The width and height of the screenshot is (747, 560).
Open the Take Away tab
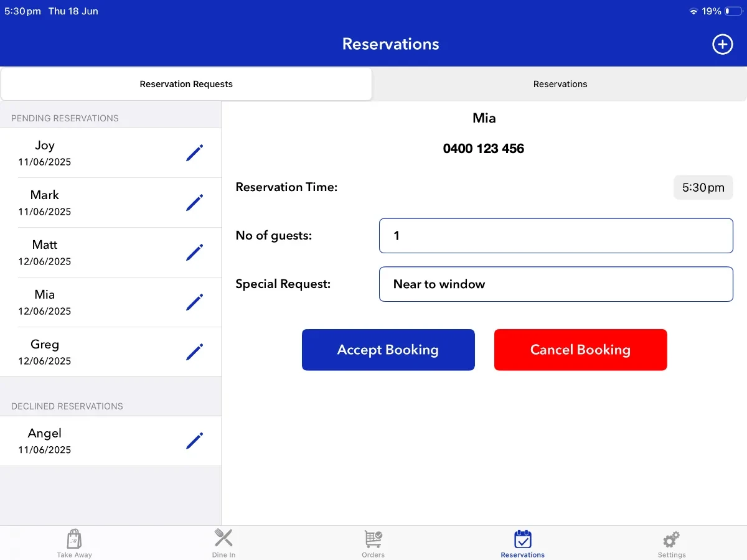pyautogui.click(x=74, y=543)
